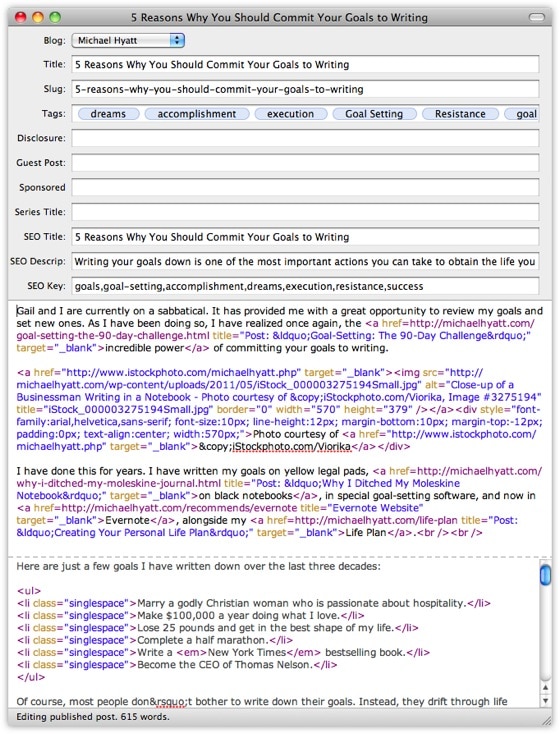This screenshot has height=734, width=560.
Task: Click the green zoom window button
Action: pyautogui.click(x=55, y=17)
